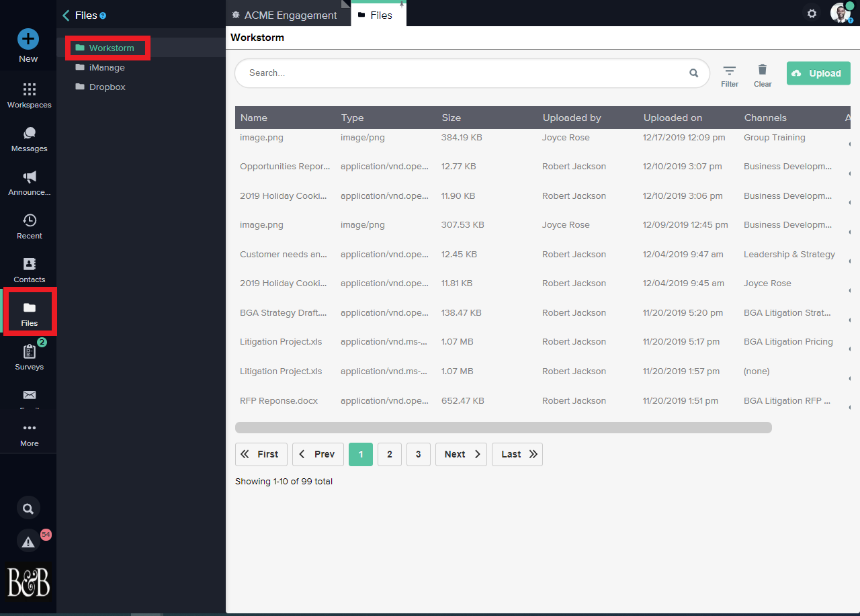Select the Dropbox folder
This screenshot has width=860, height=616.
107,87
